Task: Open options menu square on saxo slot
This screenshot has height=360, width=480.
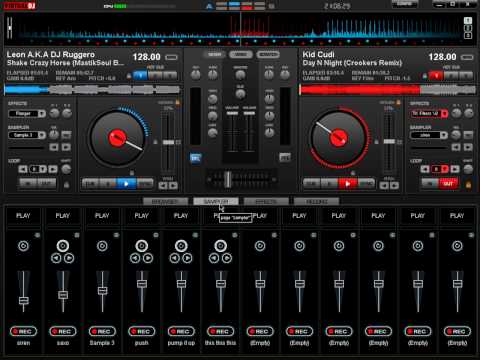Action: point(77,235)
